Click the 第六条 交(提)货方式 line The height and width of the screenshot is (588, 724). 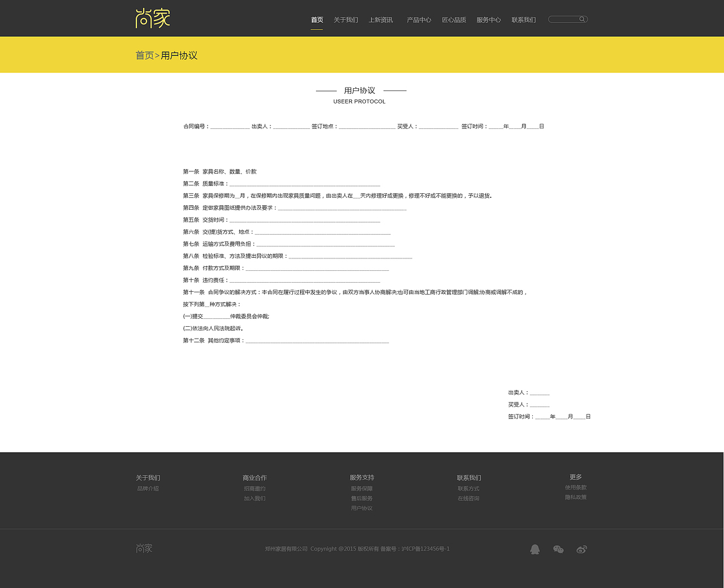pyautogui.click(x=287, y=232)
